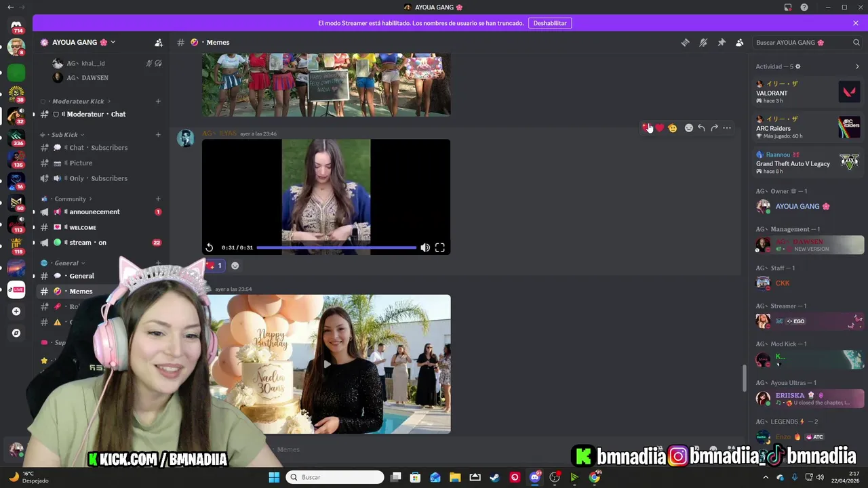Replay the video with the restart icon
The width and height of the screenshot is (868, 488).
[x=210, y=247]
